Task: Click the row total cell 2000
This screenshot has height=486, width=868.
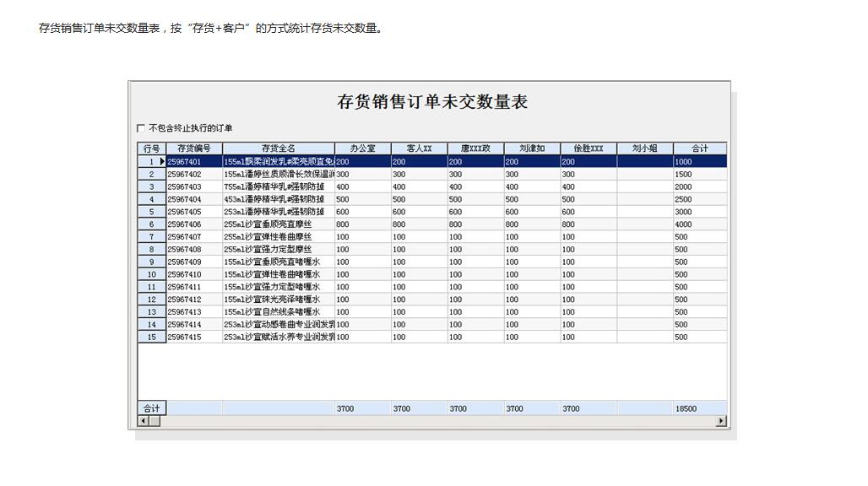Action: point(700,186)
